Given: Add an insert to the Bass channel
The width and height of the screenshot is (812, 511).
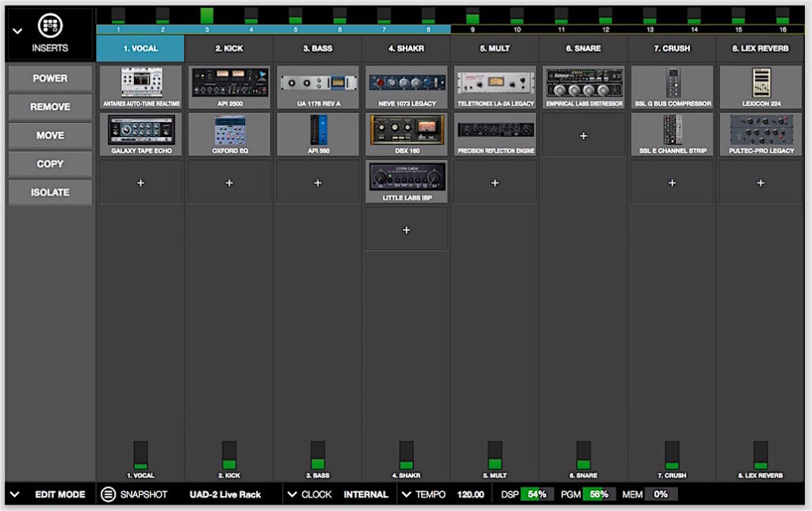Looking at the screenshot, I should pos(318,183).
